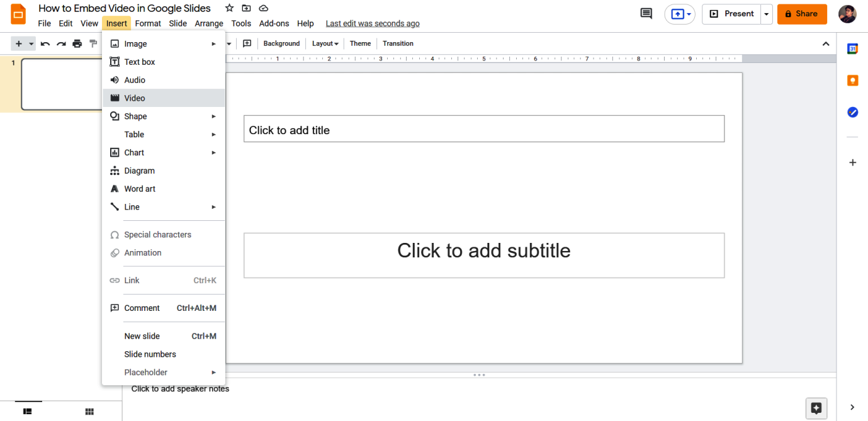The width and height of the screenshot is (868, 421).
Task: Click the present to meeting icon
Action: [x=680, y=14]
